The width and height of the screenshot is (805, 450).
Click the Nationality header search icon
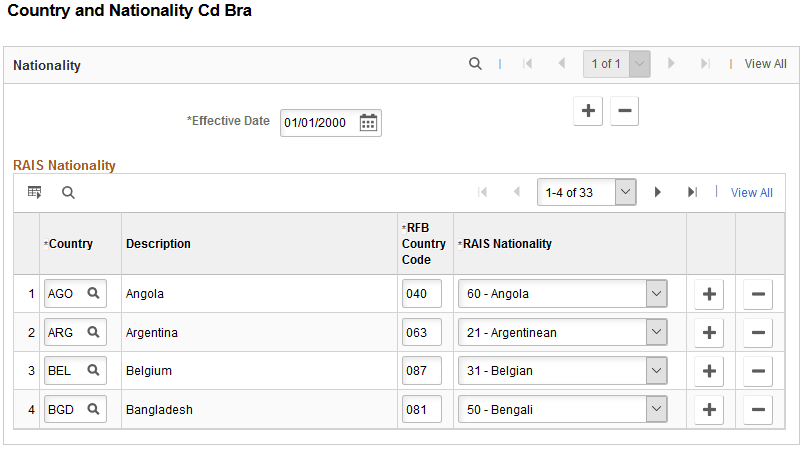(x=475, y=64)
